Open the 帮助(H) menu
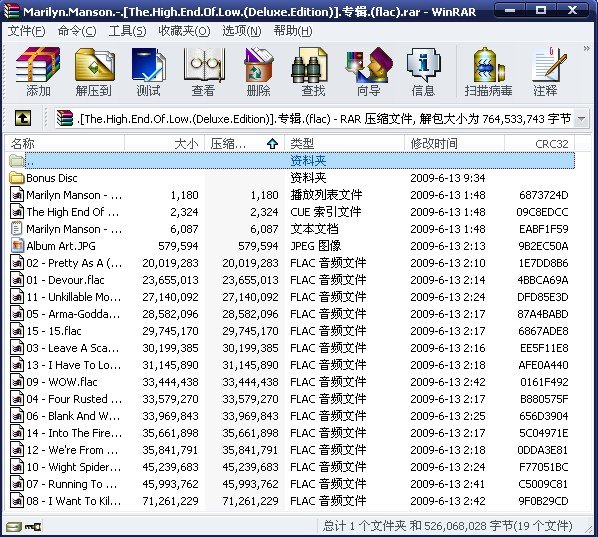 293,31
